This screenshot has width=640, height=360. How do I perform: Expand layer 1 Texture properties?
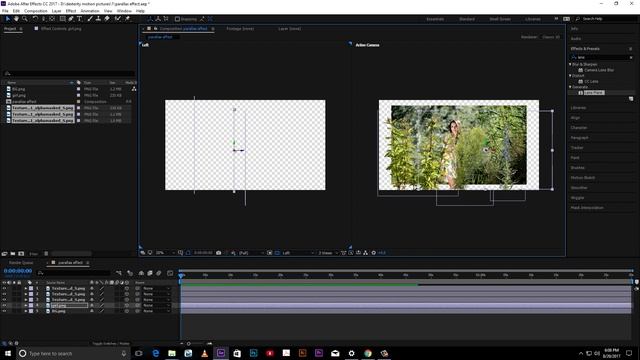pyautogui.click(x=26, y=288)
